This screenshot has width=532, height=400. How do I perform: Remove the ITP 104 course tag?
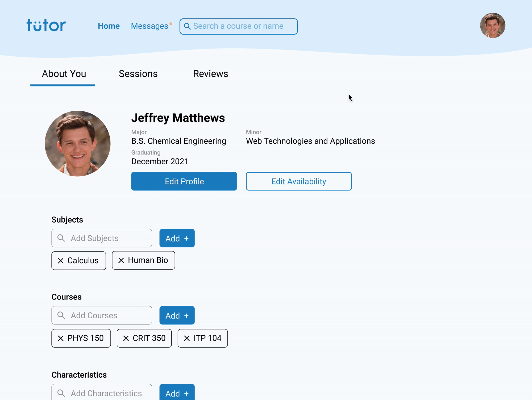click(187, 338)
